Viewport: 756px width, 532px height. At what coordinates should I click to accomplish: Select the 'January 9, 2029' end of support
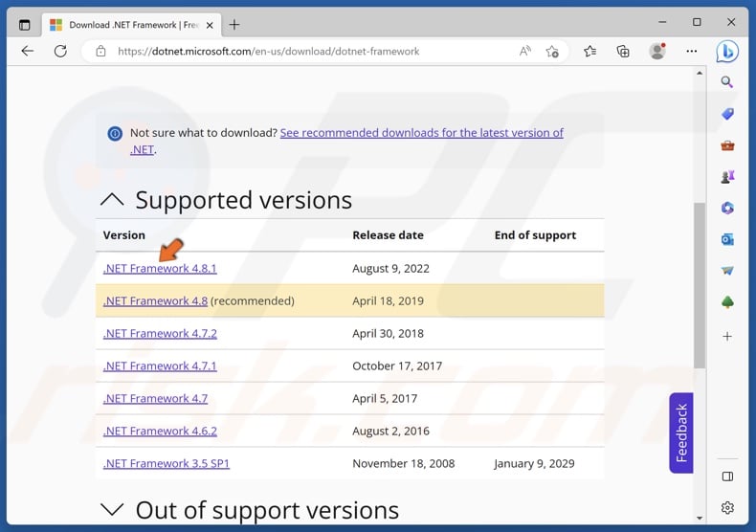(x=534, y=463)
